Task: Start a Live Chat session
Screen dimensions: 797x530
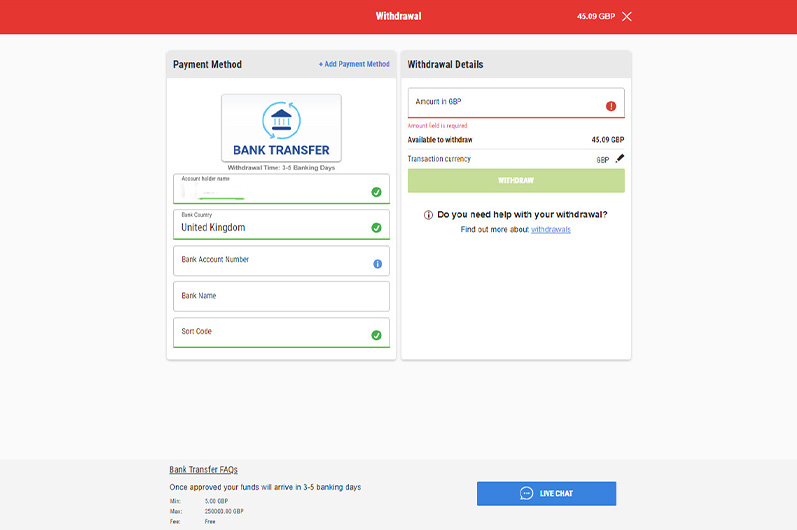Action: tap(546, 494)
